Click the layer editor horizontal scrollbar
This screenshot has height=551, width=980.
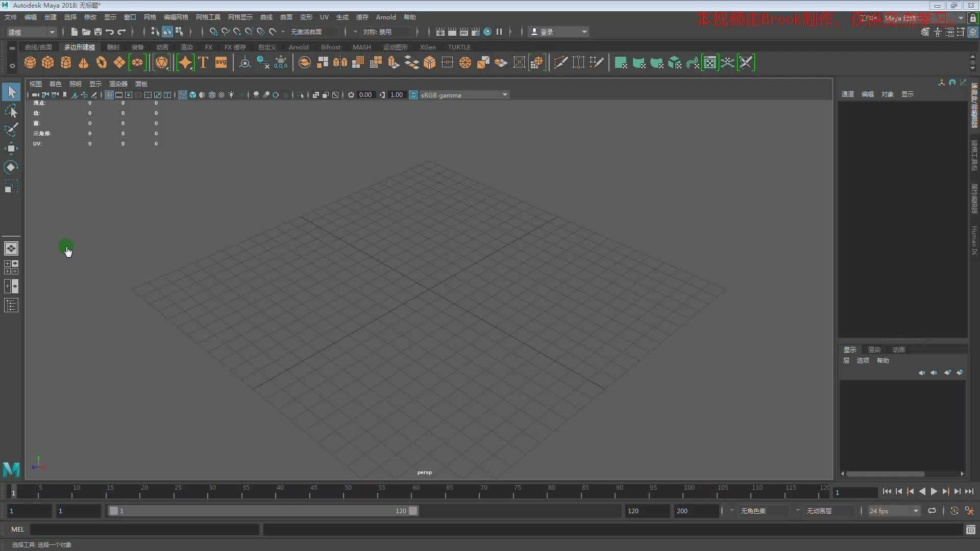(x=886, y=474)
